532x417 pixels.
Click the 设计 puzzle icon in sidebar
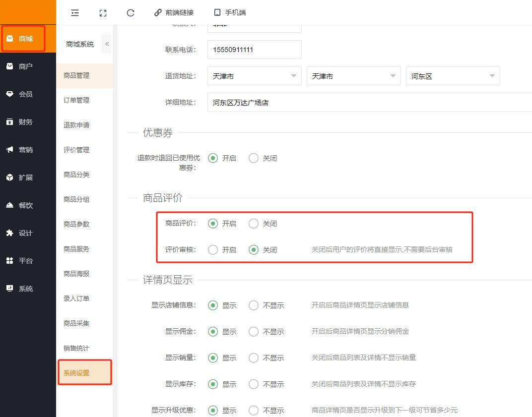(9, 233)
